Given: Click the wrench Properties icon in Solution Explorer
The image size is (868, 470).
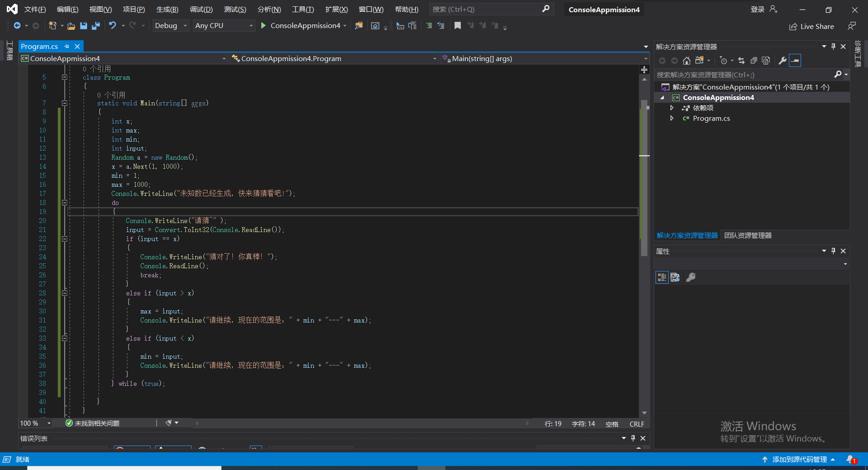Looking at the screenshot, I should (782, 61).
